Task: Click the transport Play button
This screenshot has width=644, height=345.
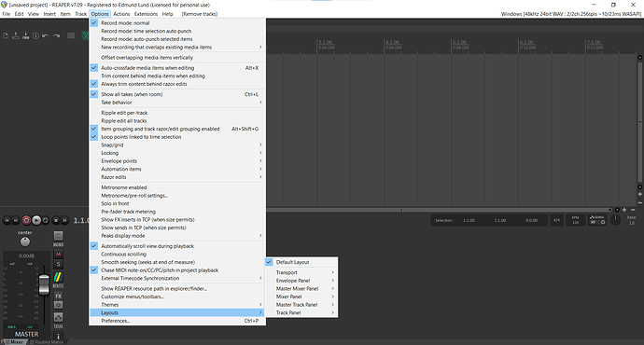Action: click(x=36, y=220)
